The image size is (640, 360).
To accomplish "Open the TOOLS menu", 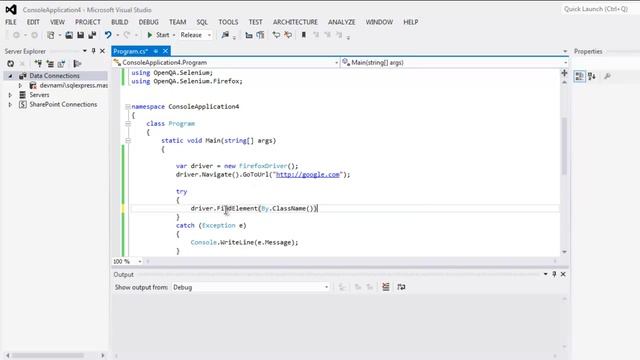I will pos(228,22).
